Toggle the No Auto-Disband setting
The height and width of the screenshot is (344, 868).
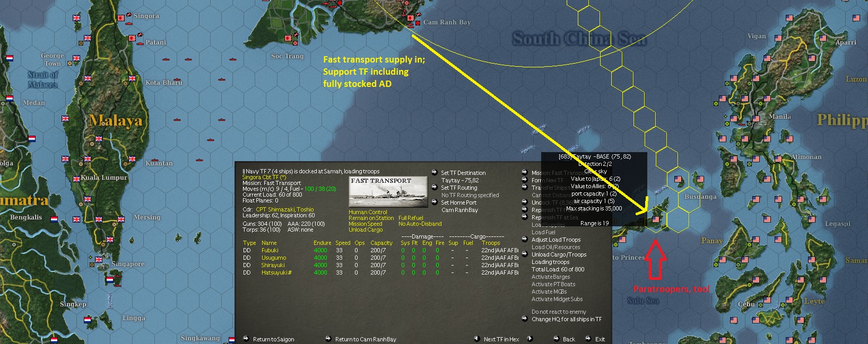point(420,224)
